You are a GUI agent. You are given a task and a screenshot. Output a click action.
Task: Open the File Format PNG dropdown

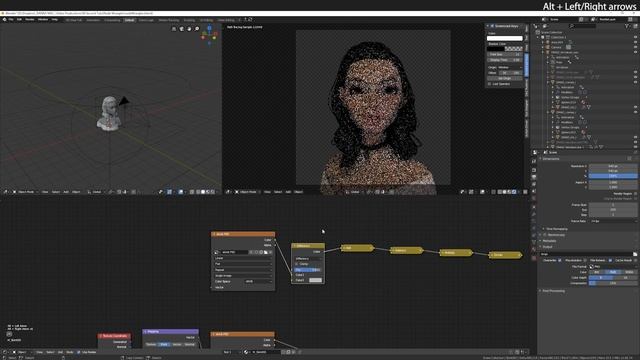tap(613, 266)
